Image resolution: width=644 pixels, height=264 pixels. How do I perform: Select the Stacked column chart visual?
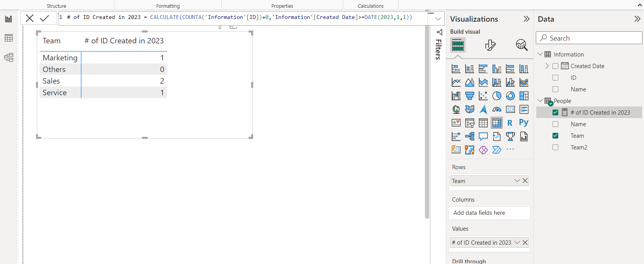tap(470, 69)
